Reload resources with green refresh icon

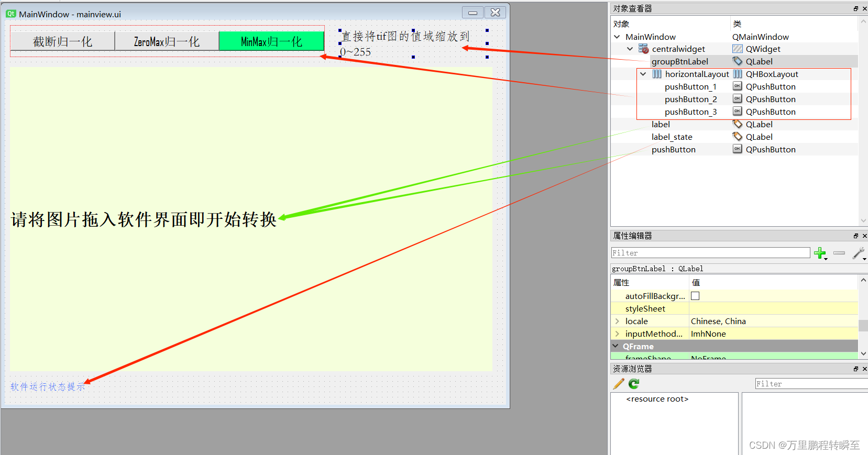tap(634, 384)
